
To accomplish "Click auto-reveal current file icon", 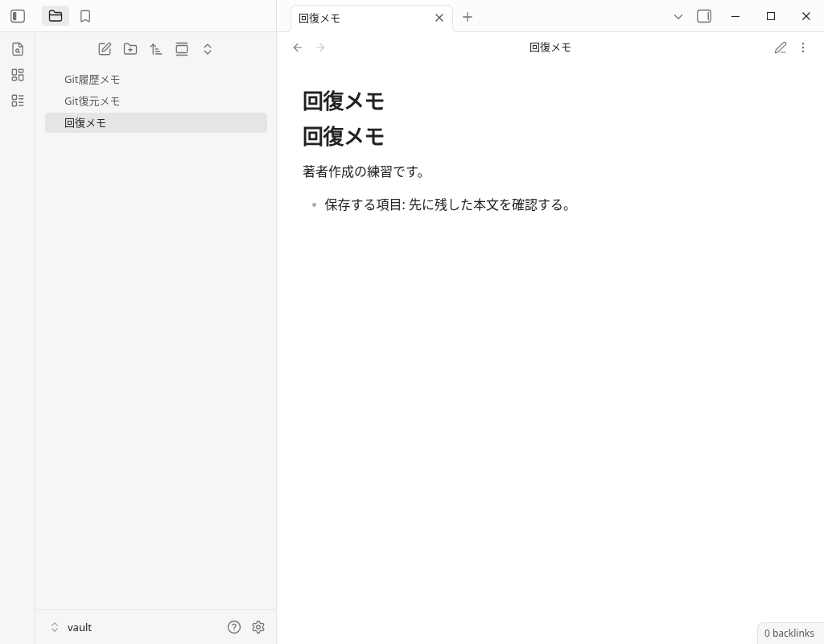I will pyautogui.click(x=182, y=49).
